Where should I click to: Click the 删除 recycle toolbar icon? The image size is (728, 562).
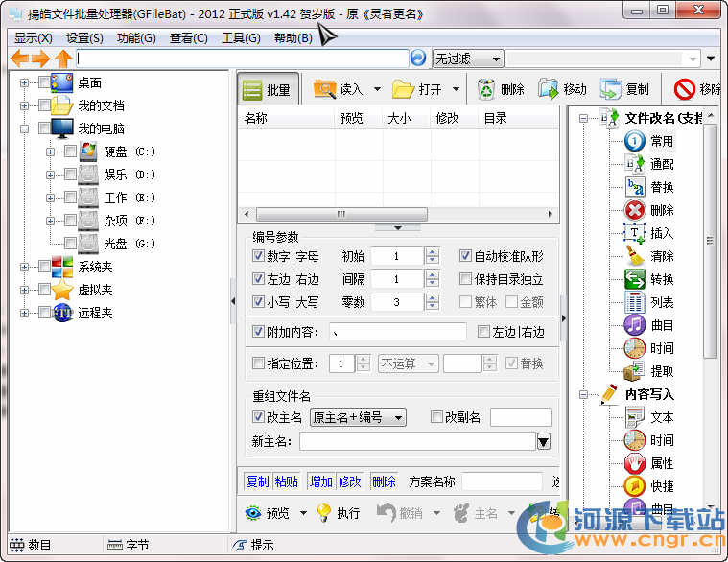(487, 89)
